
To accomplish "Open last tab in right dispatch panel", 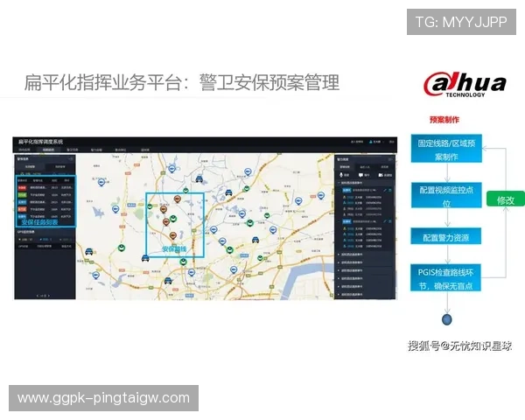I will click(384, 167).
